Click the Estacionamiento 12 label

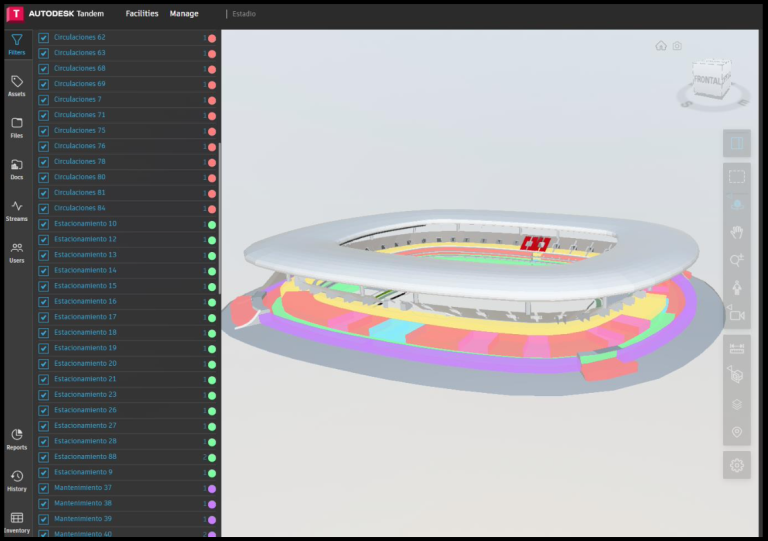coord(85,239)
